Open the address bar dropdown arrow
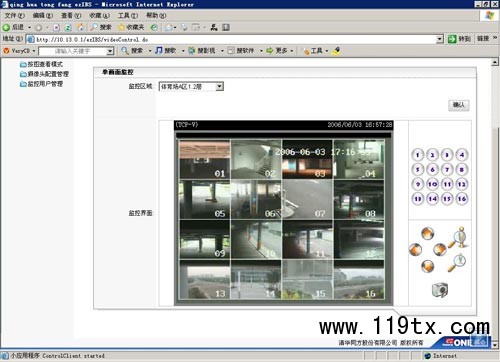This screenshot has width=500, height=362. click(x=440, y=39)
